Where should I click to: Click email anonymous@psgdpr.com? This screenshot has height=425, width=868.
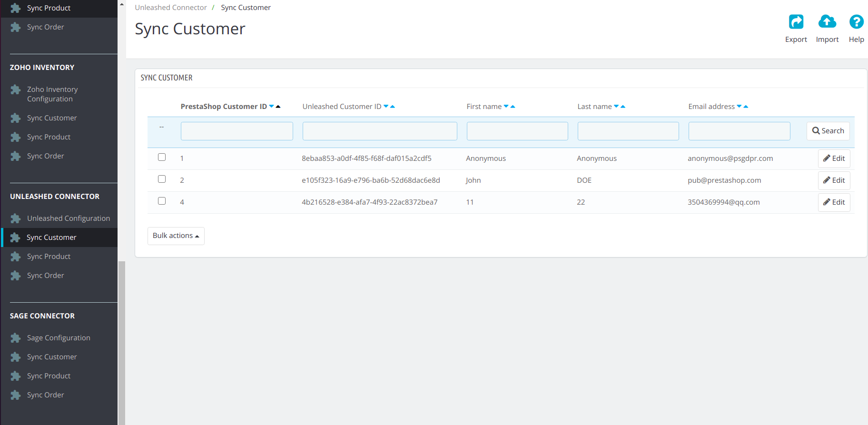coord(730,158)
